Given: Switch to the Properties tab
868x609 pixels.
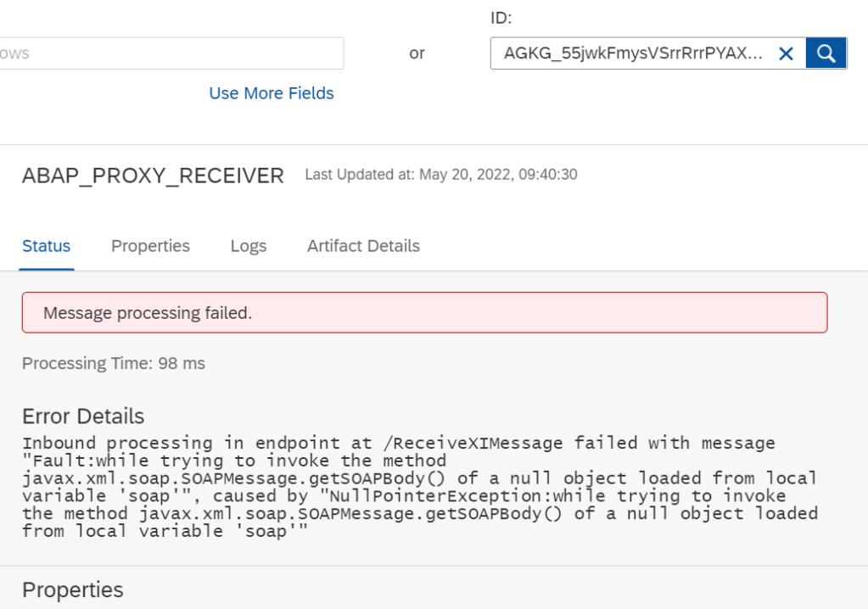Looking at the screenshot, I should pyautogui.click(x=150, y=246).
